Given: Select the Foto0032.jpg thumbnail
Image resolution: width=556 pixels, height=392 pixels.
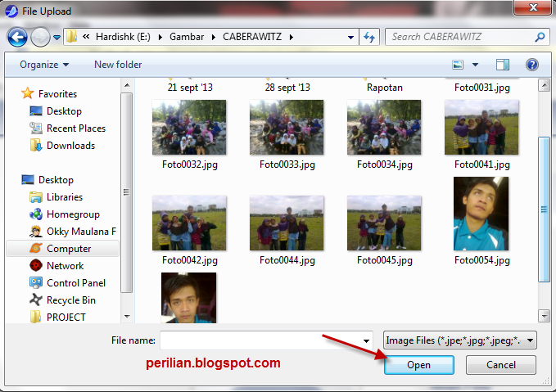Looking at the screenshot, I should (189, 127).
